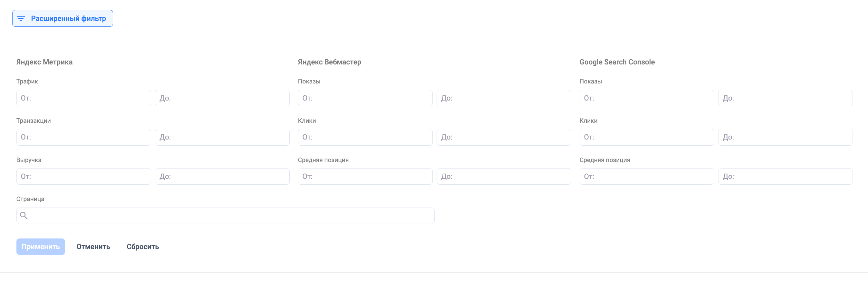Click the filter lines icon
The height and width of the screenshot is (281, 868).
coord(21,19)
